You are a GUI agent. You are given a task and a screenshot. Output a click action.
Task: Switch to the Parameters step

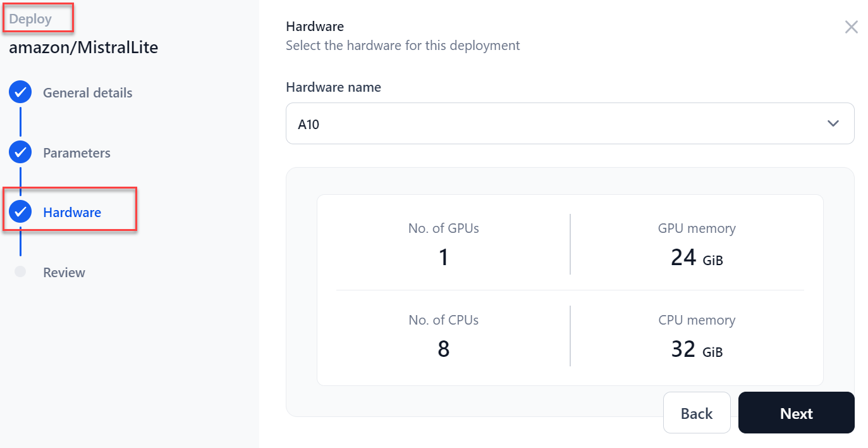[x=76, y=153]
